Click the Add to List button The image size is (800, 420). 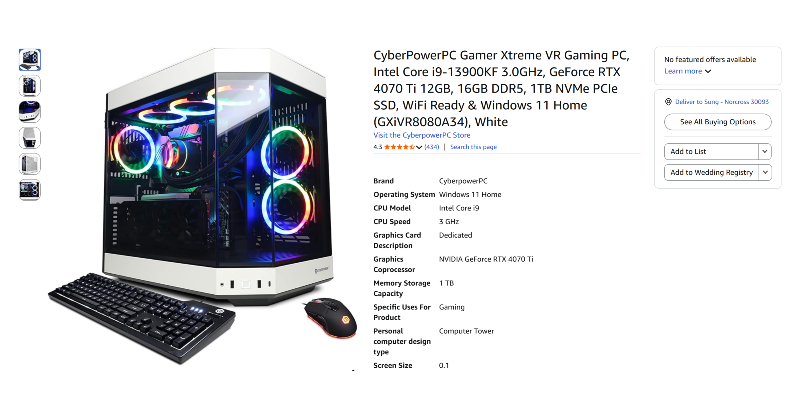click(711, 152)
